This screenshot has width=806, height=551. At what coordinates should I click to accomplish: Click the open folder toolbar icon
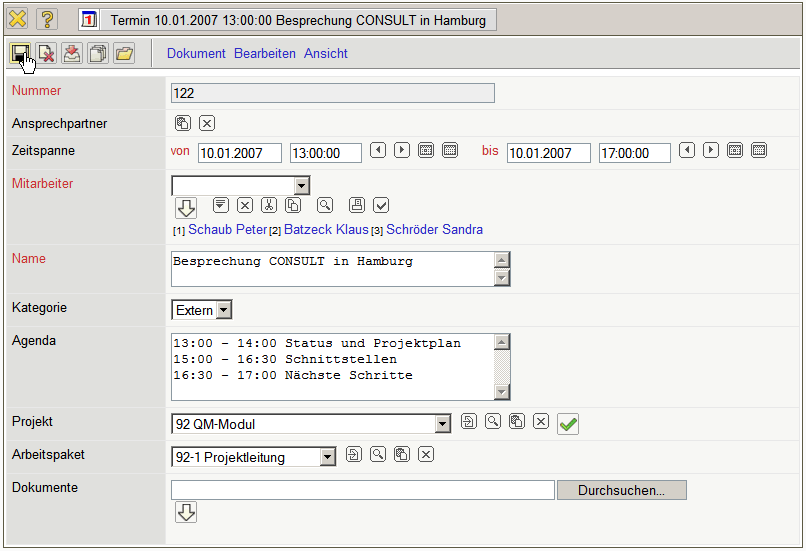click(124, 53)
